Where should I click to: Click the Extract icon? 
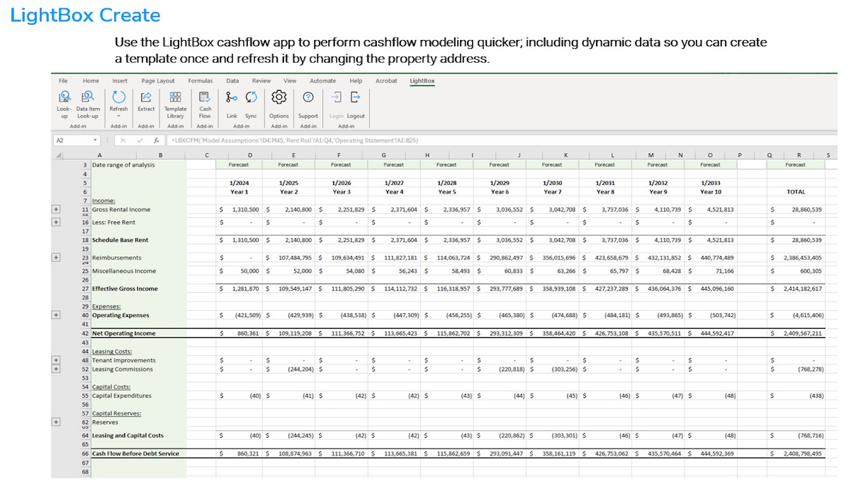point(146,97)
